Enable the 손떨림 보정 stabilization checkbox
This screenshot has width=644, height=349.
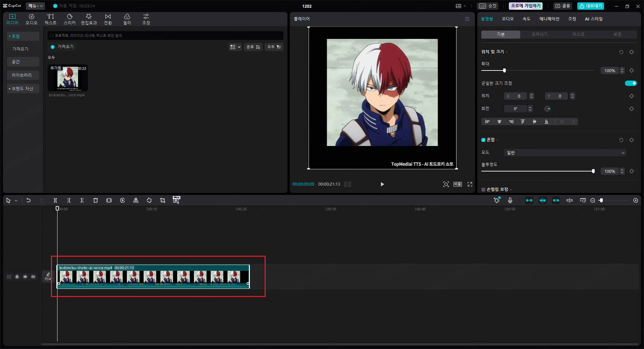(483, 190)
